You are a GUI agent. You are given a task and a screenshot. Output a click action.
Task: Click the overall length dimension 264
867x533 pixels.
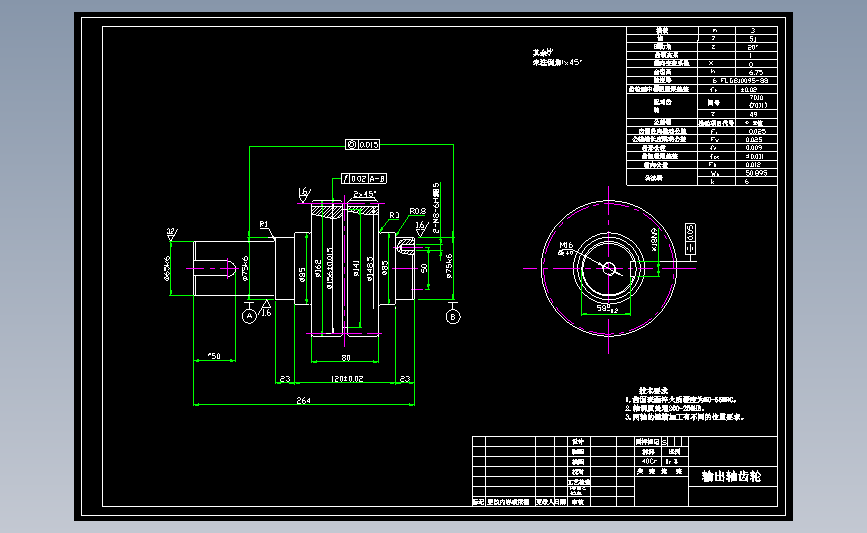[x=303, y=400]
